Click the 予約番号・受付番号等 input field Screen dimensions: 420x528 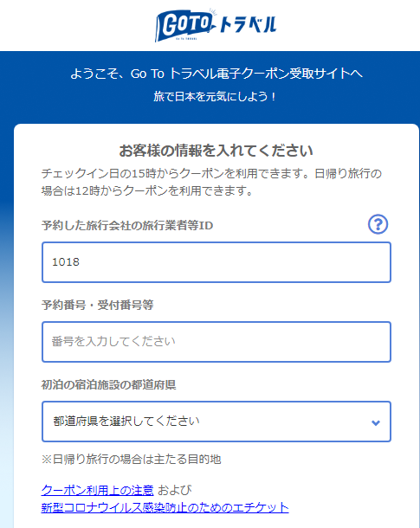(216, 342)
